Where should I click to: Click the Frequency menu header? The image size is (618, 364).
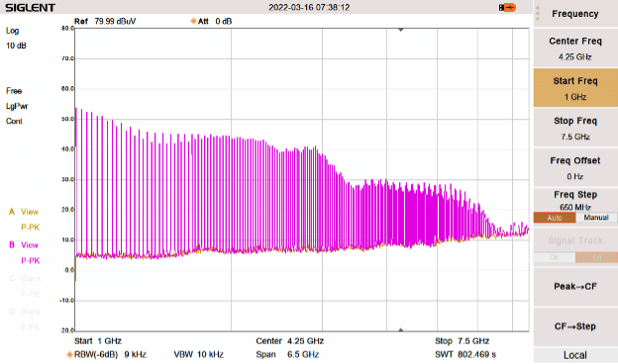(x=575, y=14)
